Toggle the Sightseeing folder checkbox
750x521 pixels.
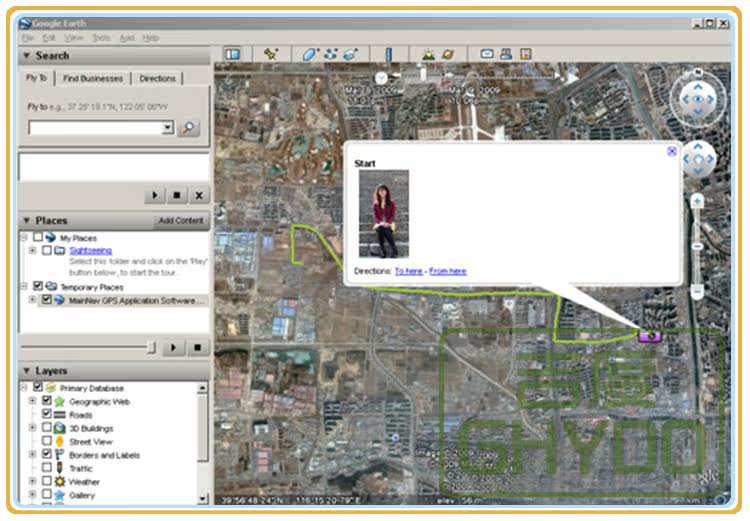(46, 250)
